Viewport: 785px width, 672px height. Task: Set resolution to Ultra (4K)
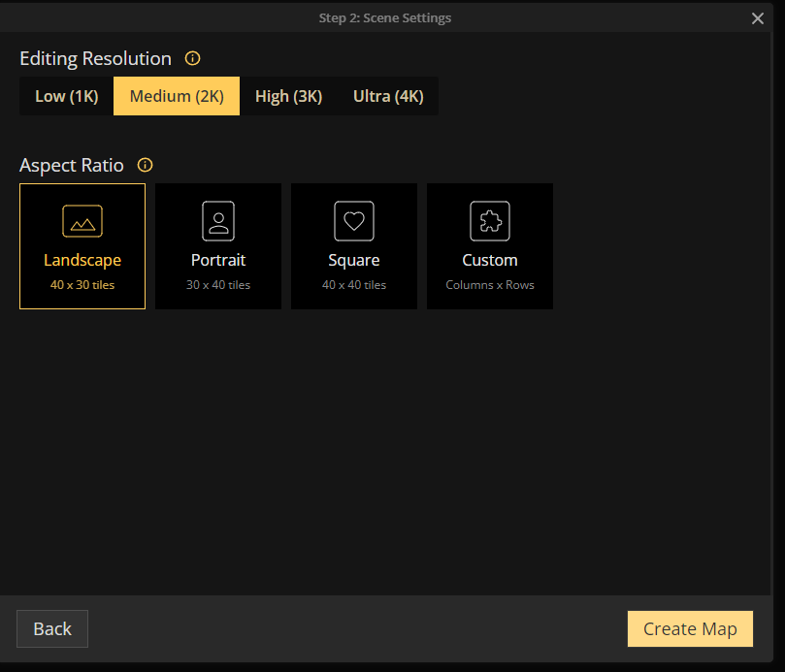[388, 96]
